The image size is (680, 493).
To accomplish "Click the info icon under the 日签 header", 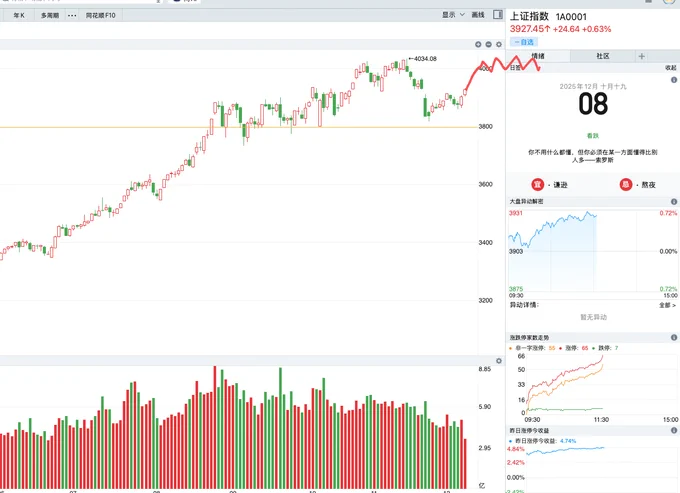I will click(x=674, y=80).
